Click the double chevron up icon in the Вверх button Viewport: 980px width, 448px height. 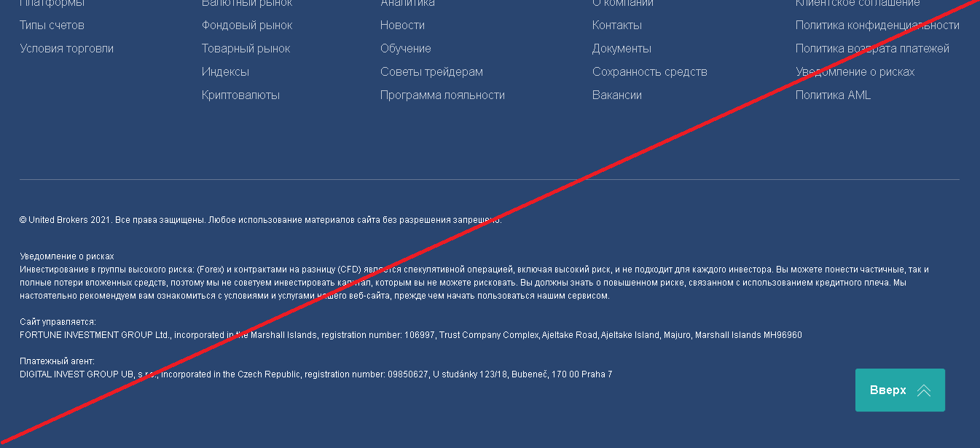click(924, 390)
